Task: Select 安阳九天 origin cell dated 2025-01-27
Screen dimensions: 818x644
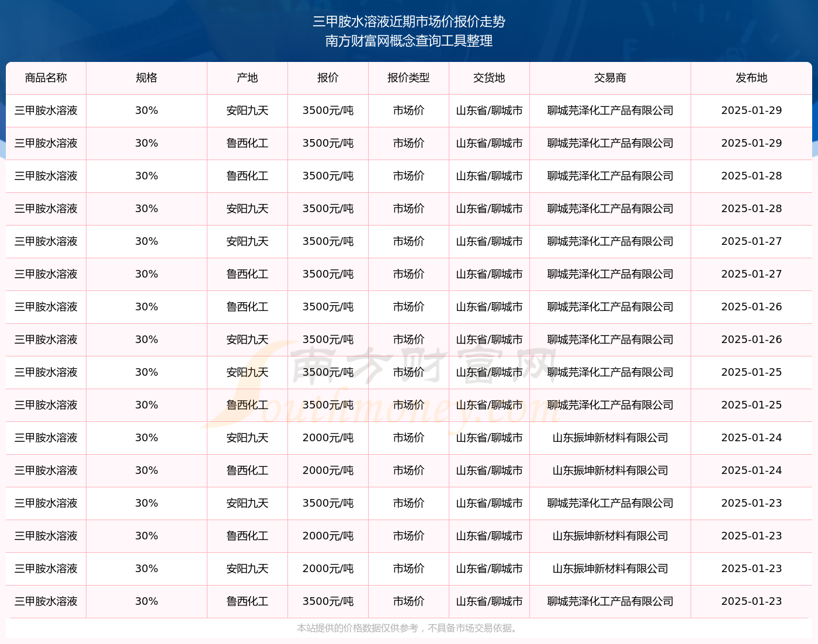Action: 247,241
